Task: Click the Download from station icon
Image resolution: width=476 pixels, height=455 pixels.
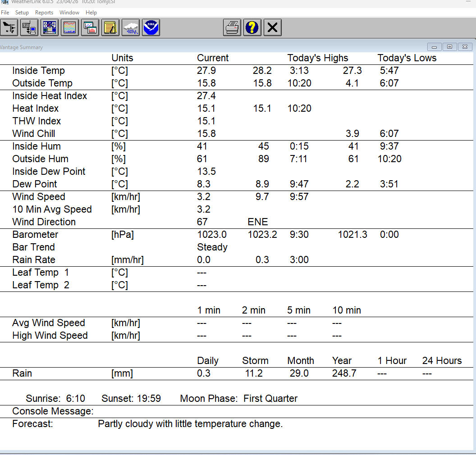Action: tap(29, 28)
